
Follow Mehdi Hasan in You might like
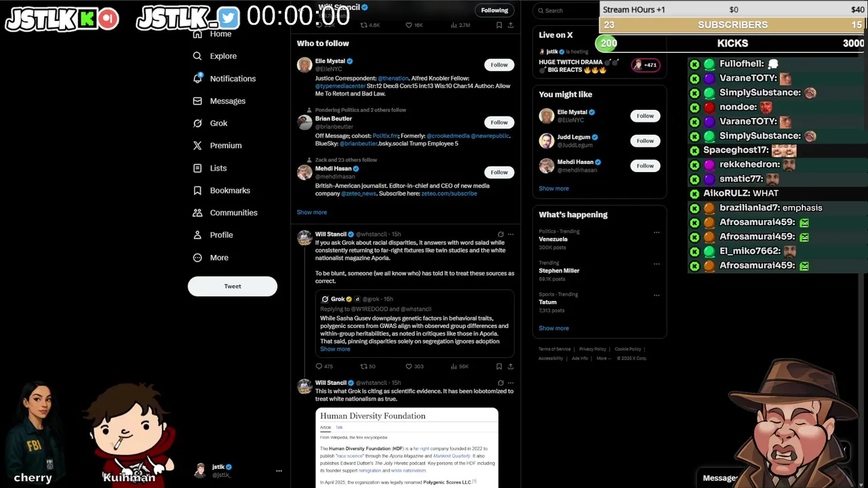coord(645,165)
